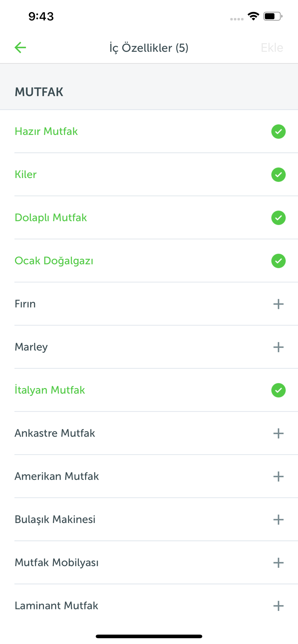Untick the Ocak Doğalgazı checkmark
Image resolution: width=298 pixels, height=644 pixels.
tap(278, 261)
